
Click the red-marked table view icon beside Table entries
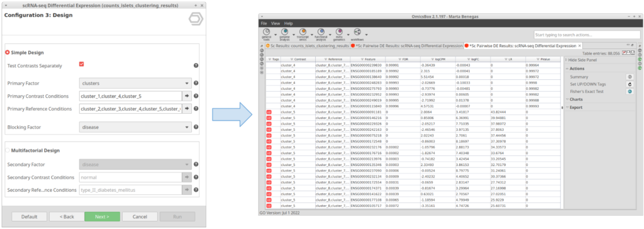625,53
